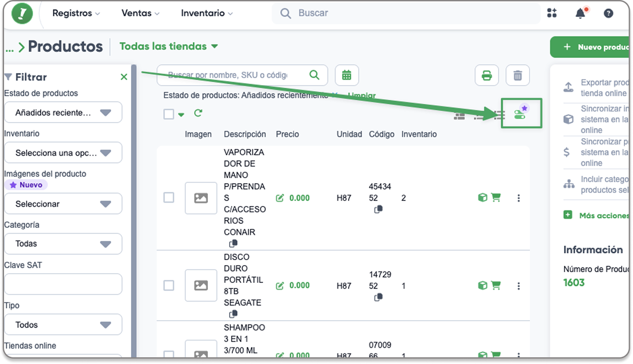Viewport: 633px width, 364px height.
Task: Click the filter panel vertical scrollbar
Action: coord(134,210)
